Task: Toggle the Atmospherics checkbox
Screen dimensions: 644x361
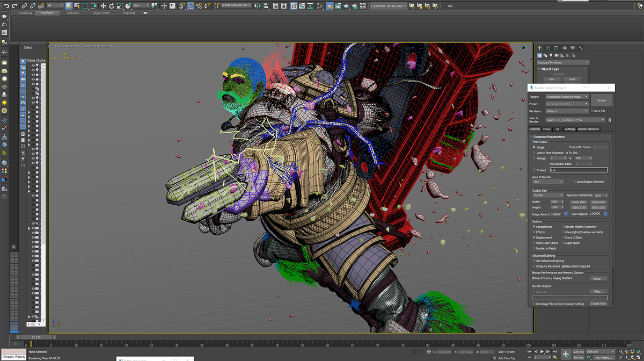Action: click(534, 227)
